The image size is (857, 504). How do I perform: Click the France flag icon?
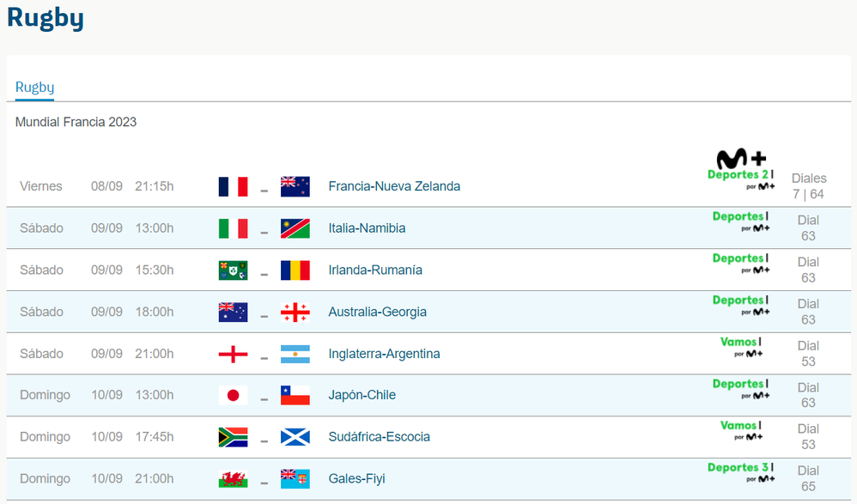coord(233,186)
